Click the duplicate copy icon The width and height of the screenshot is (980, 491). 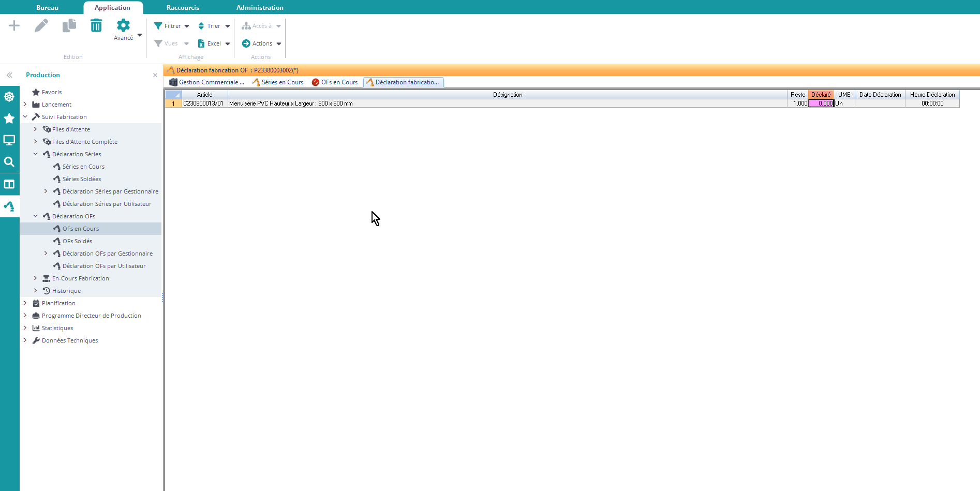click(x=69, y=26)
